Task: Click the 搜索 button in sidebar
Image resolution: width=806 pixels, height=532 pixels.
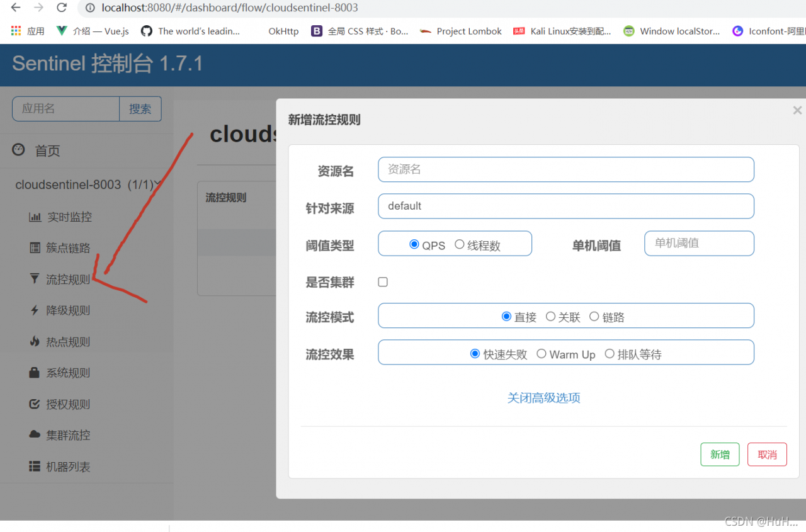Action: (x=140, y=109)
